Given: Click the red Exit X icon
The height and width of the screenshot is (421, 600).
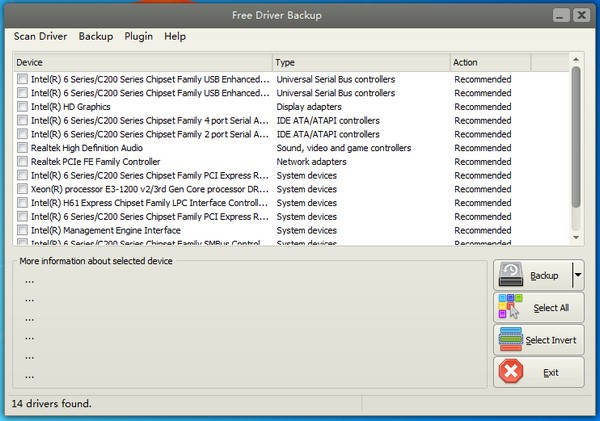Looking at the screenshot, I should [511, 372].
